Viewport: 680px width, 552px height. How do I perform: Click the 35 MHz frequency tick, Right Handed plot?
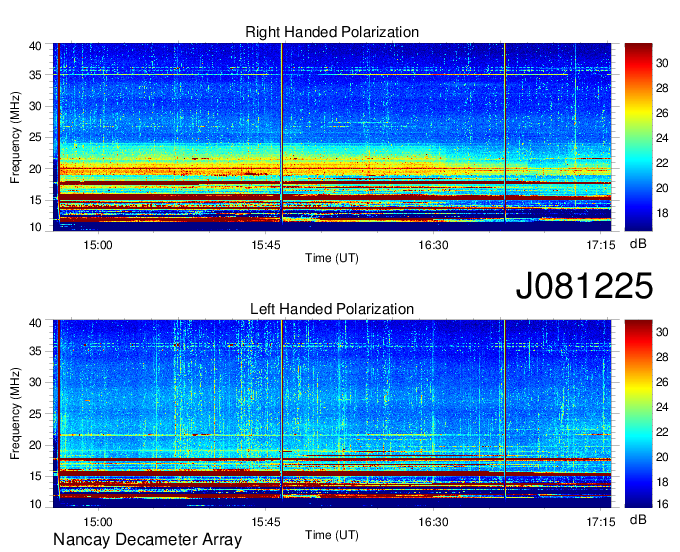click(x=35, y=75)
